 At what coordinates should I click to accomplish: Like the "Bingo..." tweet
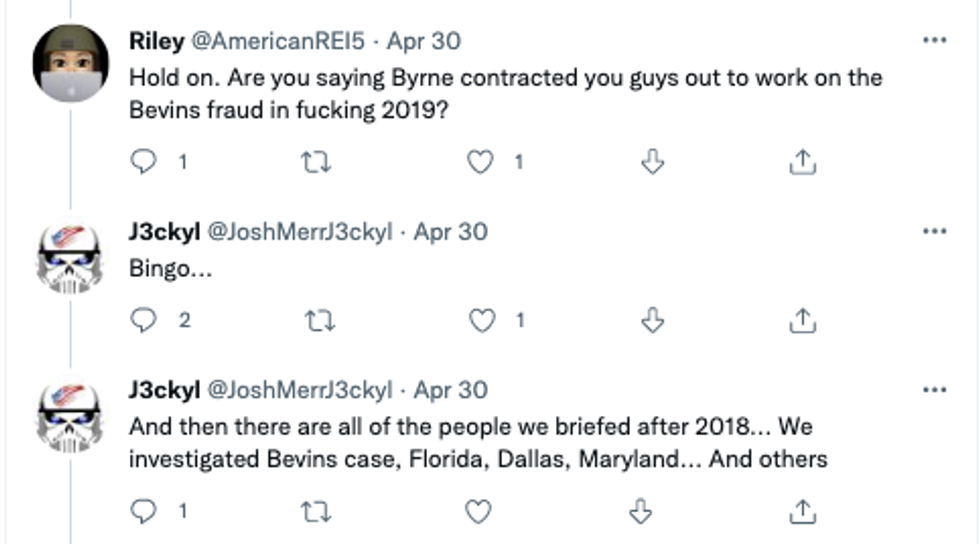click(x=481, y=319)
